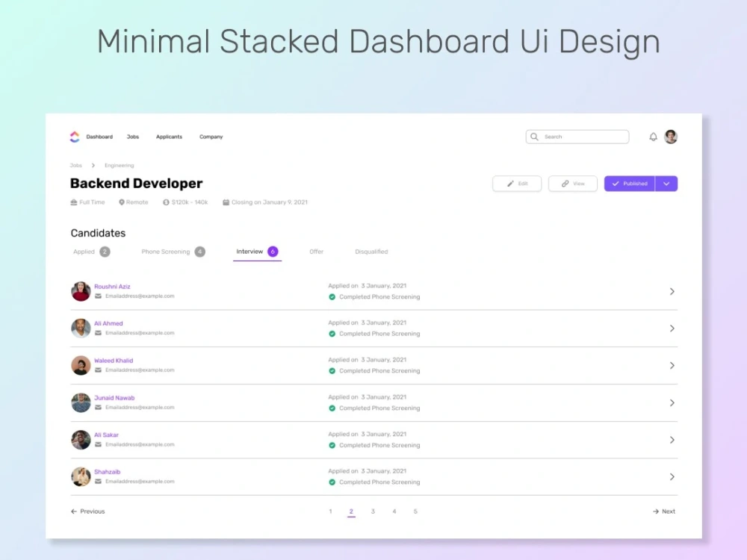
Task: Click into the Search input field
Action: (577, 137)
